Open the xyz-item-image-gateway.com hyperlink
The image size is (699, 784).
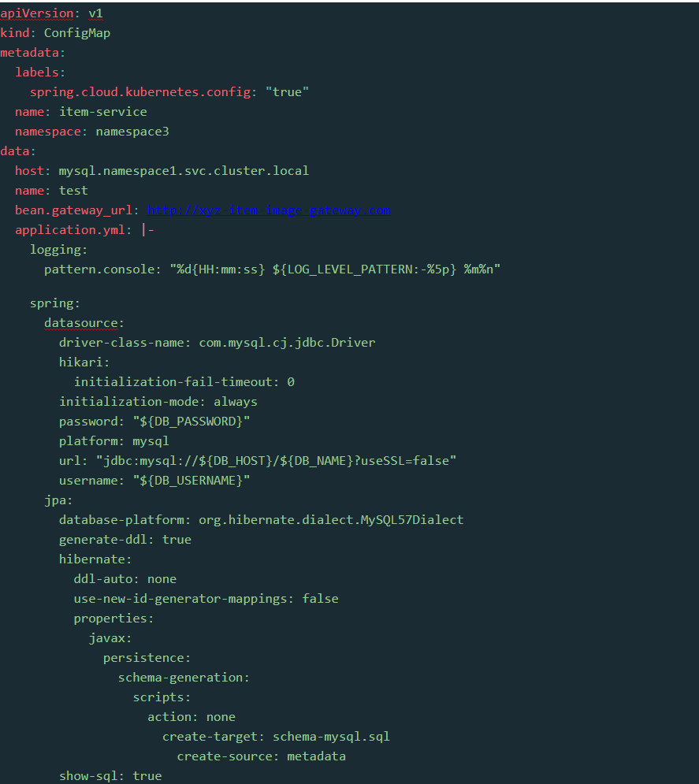269,210
